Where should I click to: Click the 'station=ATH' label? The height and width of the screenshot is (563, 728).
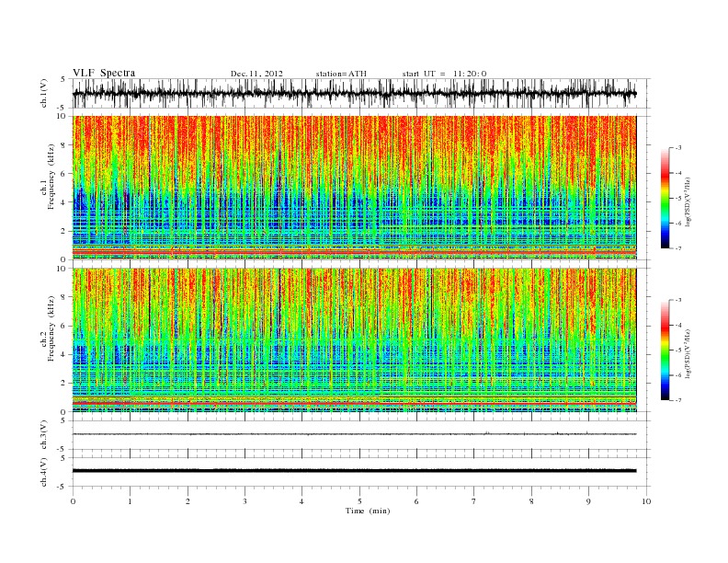pyautogui.click(x=341, y=74)
